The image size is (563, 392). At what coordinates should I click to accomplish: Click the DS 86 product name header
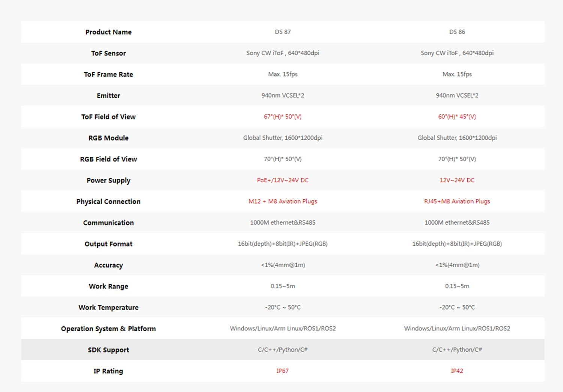coord(457,32)
